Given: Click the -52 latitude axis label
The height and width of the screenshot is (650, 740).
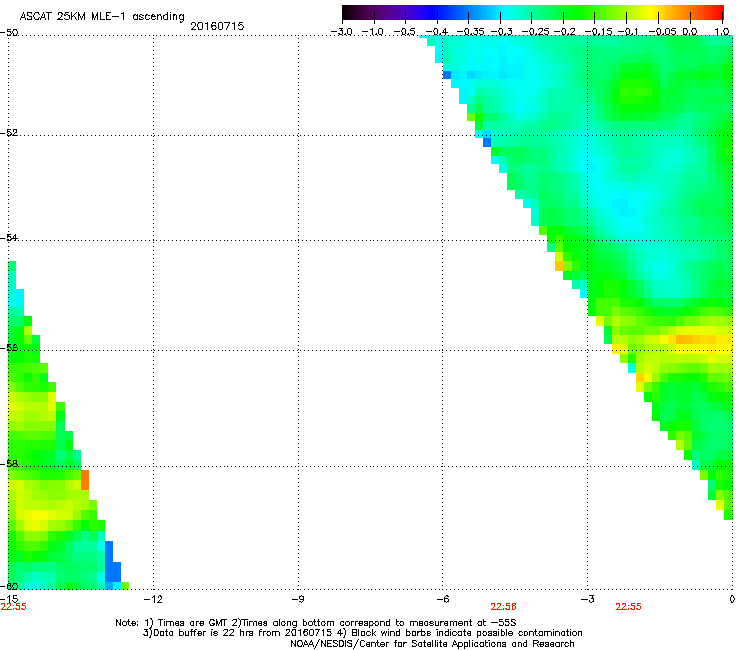Looking at the screenshot, I should point(9,133).
